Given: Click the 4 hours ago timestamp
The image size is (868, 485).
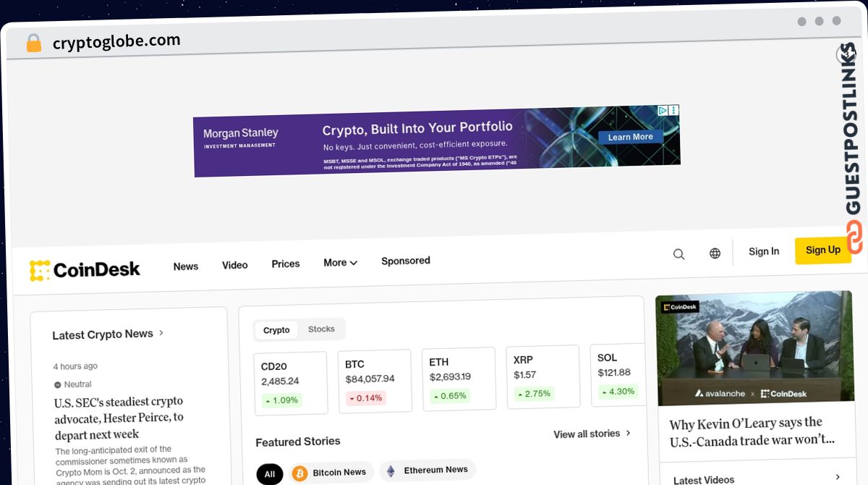Looking at the screenshot, I should [75, 366].
